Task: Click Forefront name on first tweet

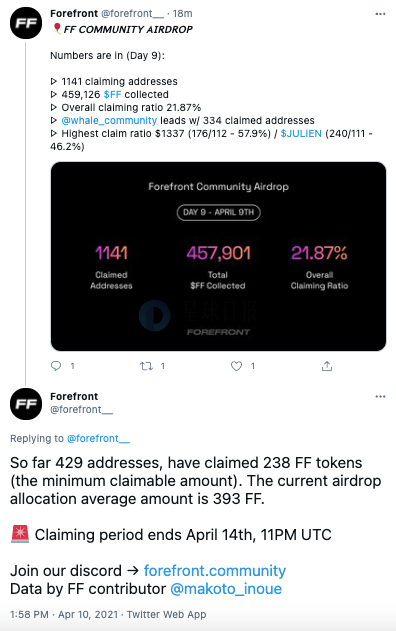Action: click(x=74, y=13)
